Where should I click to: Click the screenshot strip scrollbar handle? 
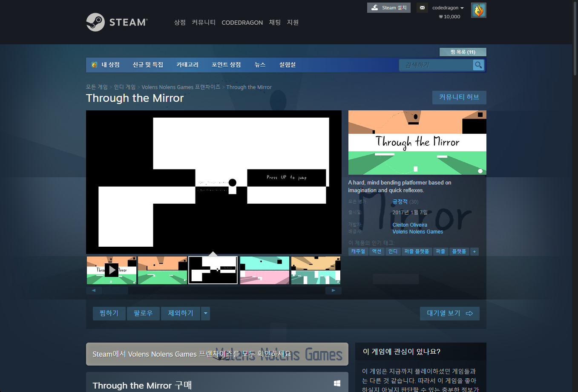[115, 291]
